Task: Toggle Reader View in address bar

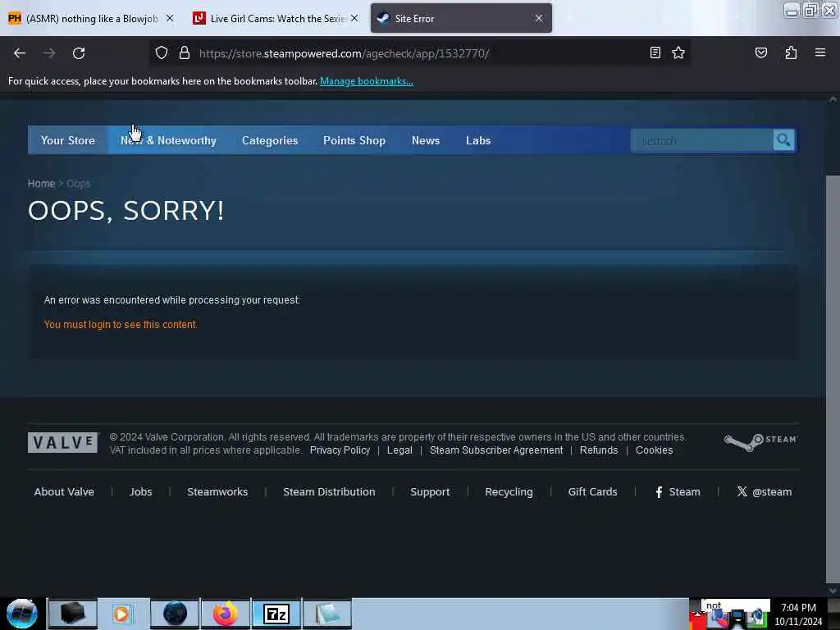Action: [x=655, y=52]
